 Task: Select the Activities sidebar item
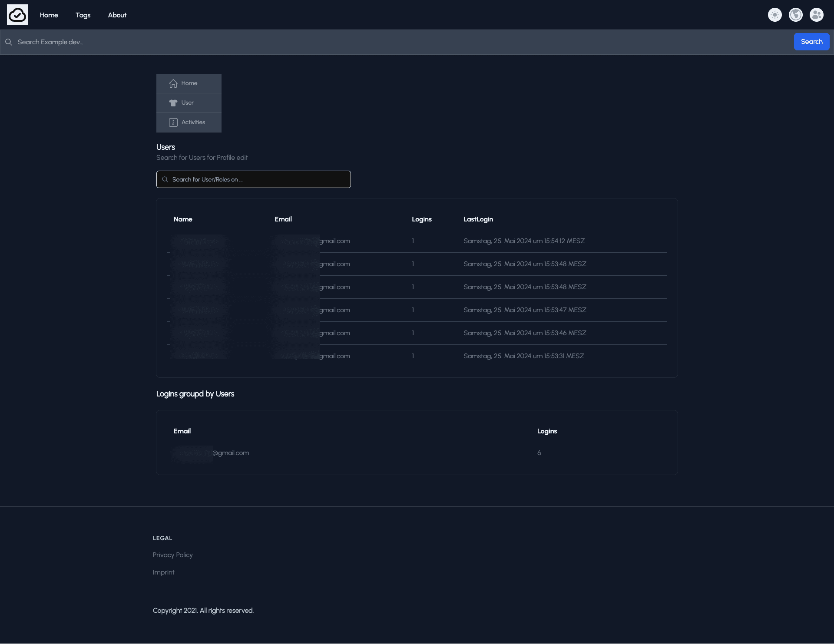click(193, 122)
